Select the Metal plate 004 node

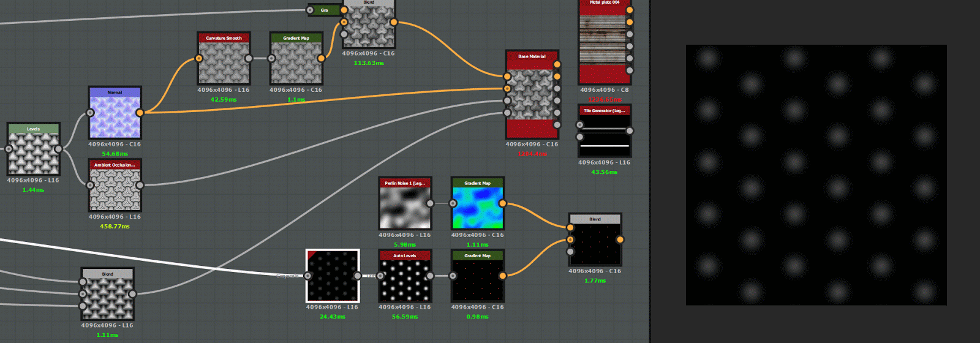(x=605, y=42)
